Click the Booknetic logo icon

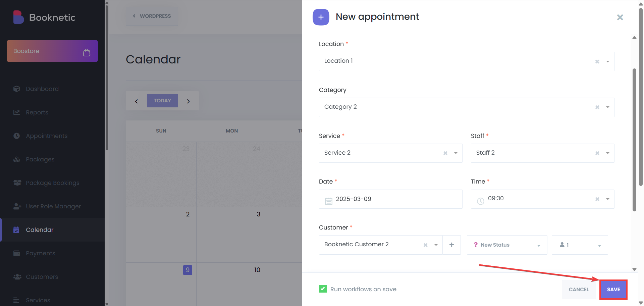coord(18,17)
